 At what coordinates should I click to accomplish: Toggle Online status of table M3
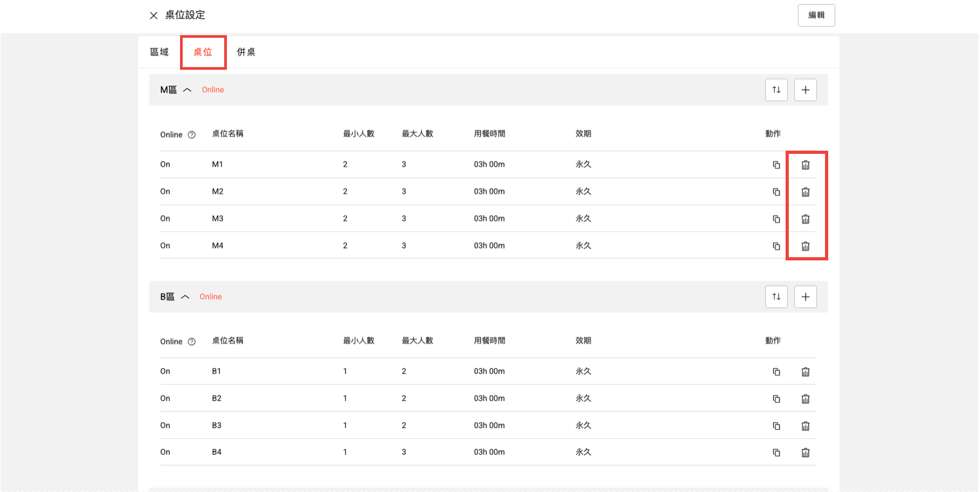[165, 219]
